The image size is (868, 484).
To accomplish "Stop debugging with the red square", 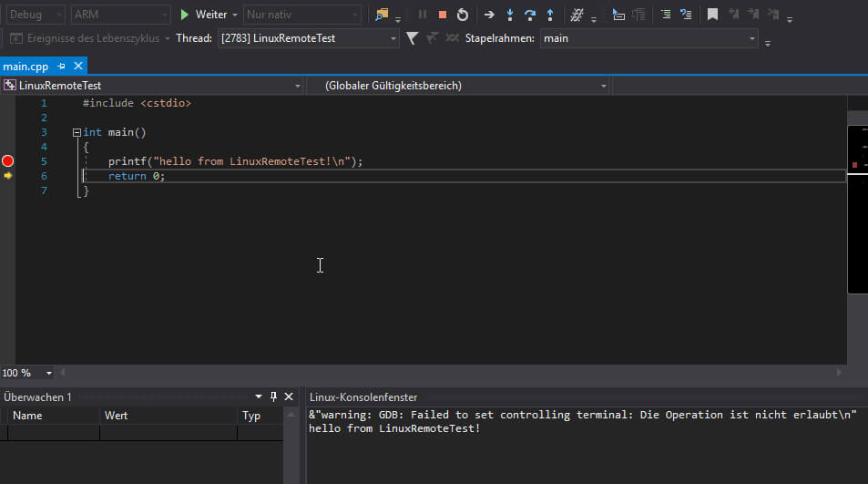I will [443, 15].
